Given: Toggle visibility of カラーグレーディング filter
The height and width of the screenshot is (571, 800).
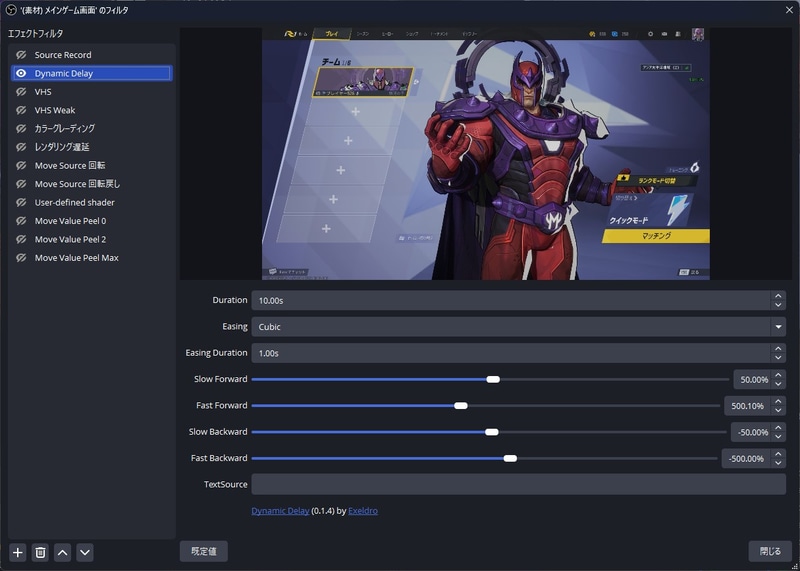Looking at the screenshot, I should (x=21, y=129).
